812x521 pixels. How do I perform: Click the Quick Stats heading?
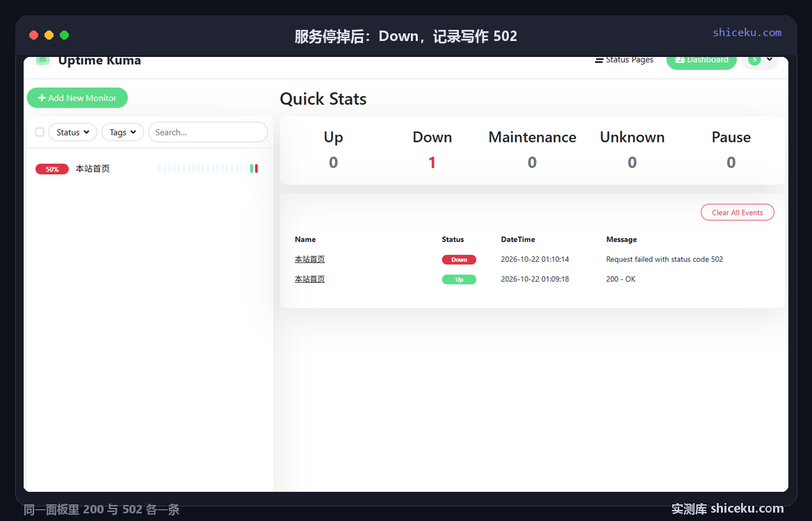tap(323, 99)
